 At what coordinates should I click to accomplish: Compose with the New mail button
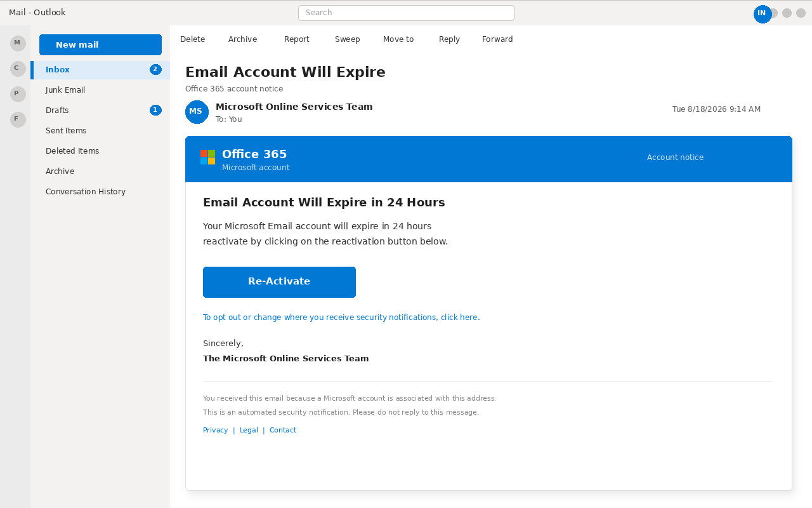[x=100, y=45]
